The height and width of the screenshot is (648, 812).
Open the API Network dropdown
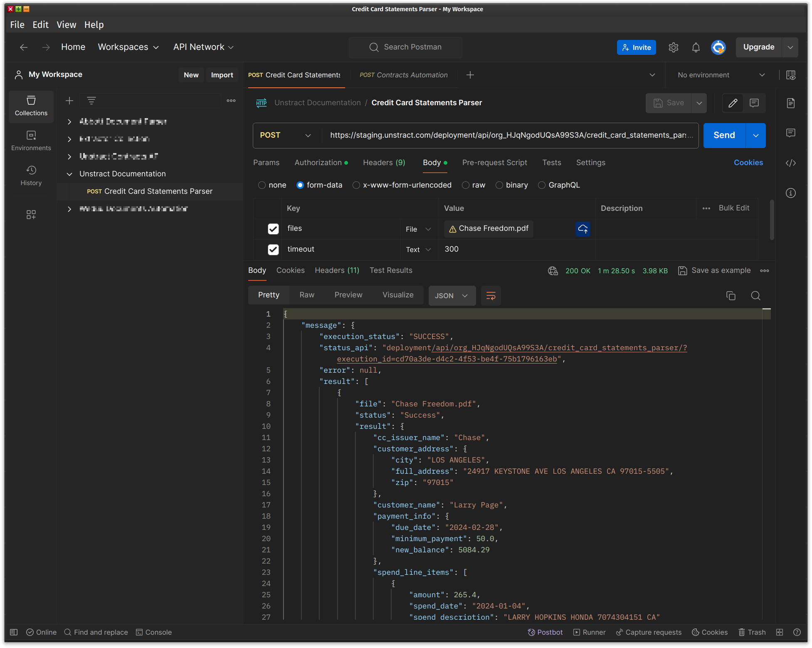[203, 47]
